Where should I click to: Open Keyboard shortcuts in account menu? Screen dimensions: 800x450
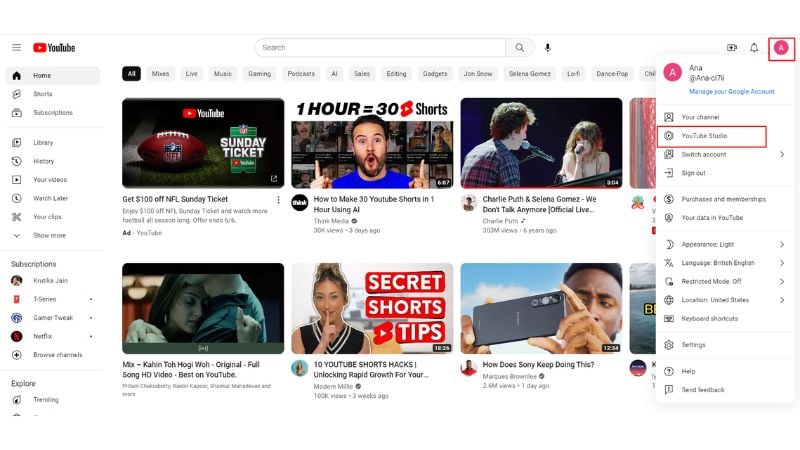coord(725,318)
